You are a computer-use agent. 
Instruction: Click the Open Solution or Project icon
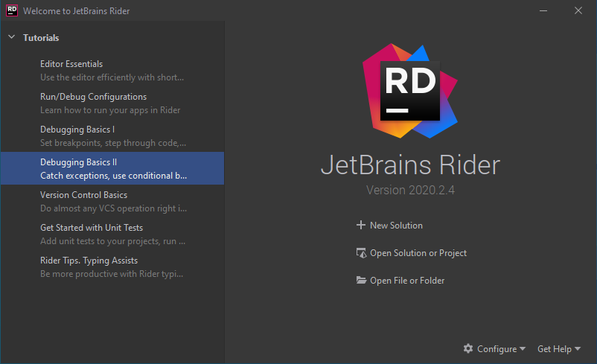(x=361, y=253)
